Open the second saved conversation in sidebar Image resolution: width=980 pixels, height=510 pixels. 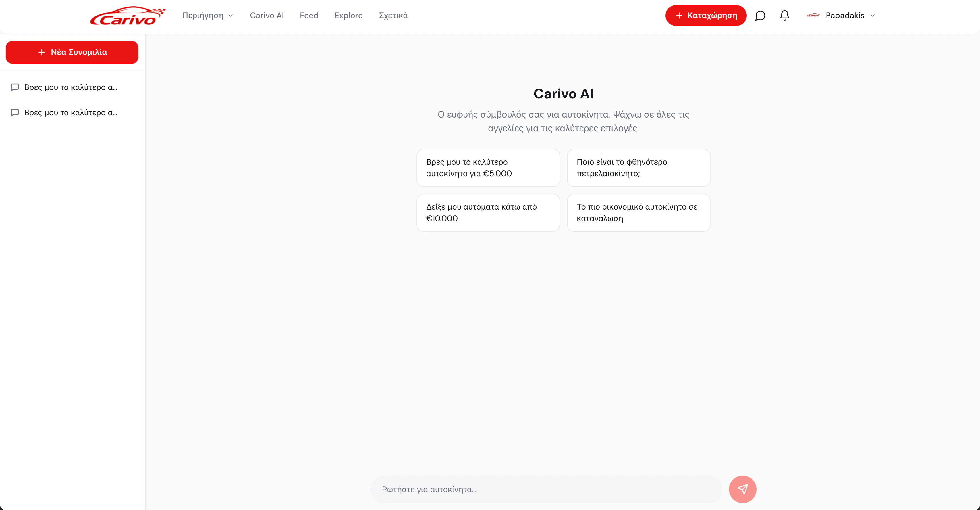click(x=72, y=113)
